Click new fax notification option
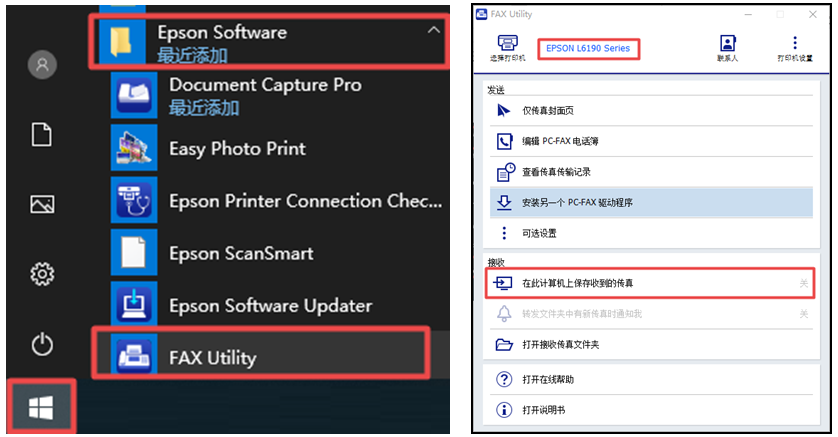The height and width of the screenshot is (437, 838). [651, 314]
